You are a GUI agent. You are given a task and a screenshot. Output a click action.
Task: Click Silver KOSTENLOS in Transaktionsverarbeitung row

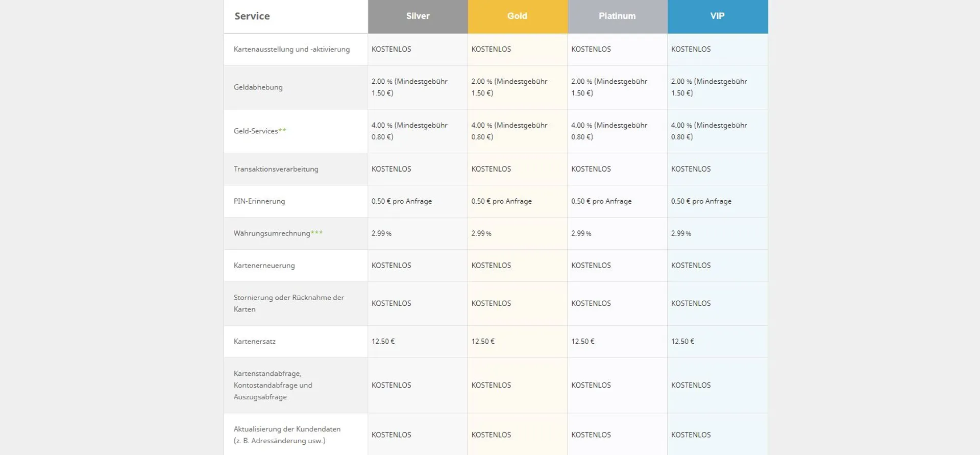pos(391,169)
